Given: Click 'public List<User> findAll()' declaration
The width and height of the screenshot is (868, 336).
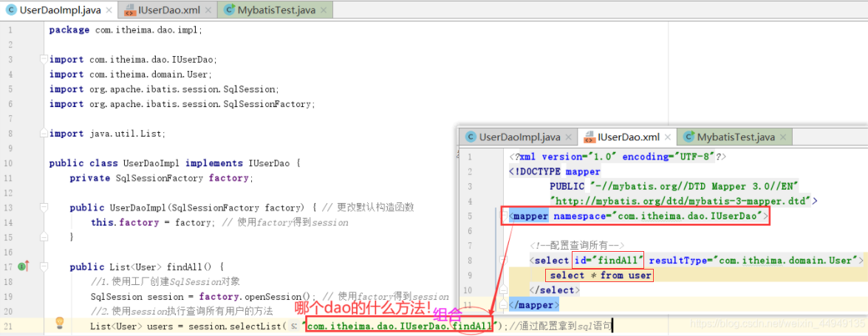Looking at the screenshot, I should (x=147, y=267).
